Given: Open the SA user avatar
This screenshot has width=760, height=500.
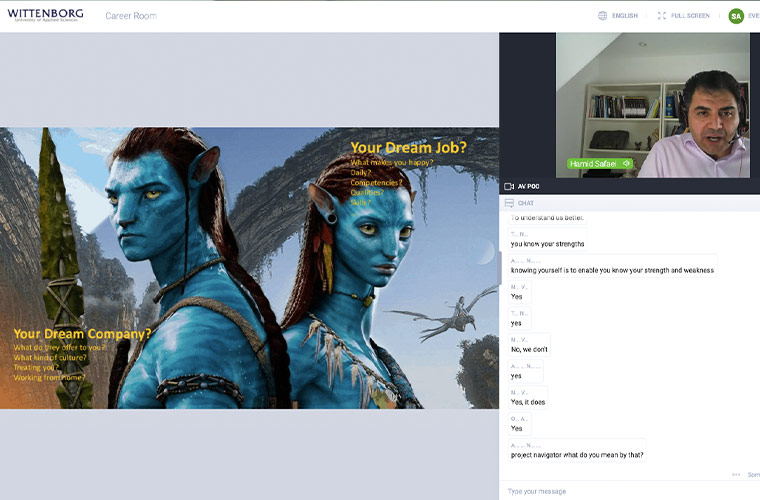Looking at the screenshot, I should point(736,16).
